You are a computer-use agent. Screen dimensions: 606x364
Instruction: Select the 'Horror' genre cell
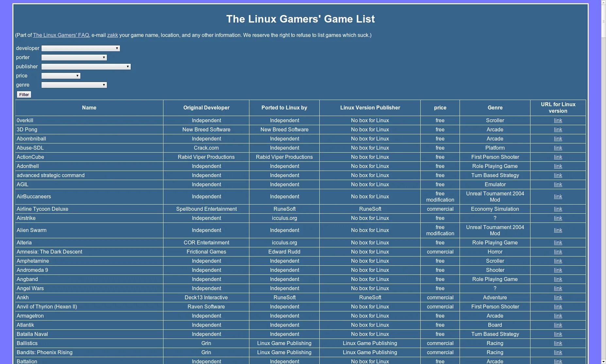point(495,252)
